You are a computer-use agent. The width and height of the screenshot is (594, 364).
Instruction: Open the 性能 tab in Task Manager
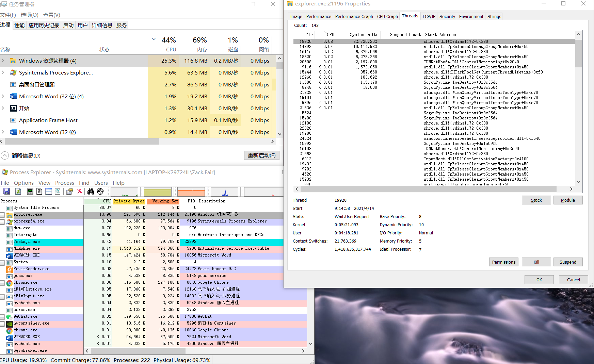pyautogui.click(x=19, y=25)
